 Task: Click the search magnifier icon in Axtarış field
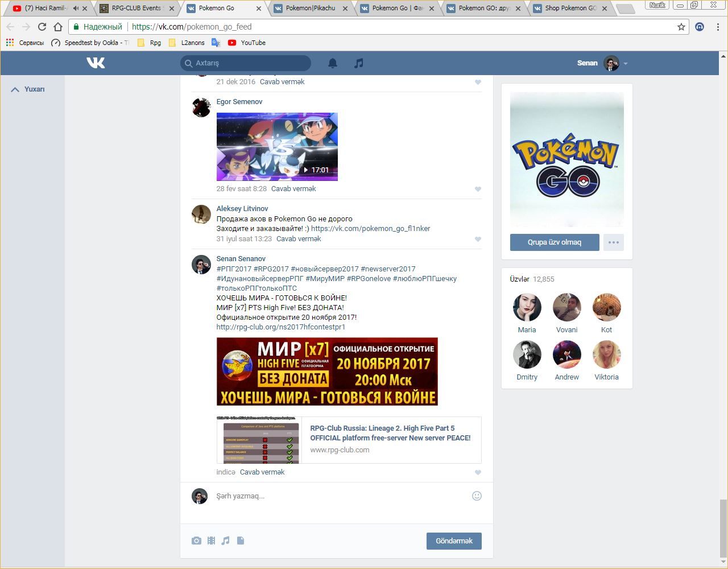[x=189, y=63]
